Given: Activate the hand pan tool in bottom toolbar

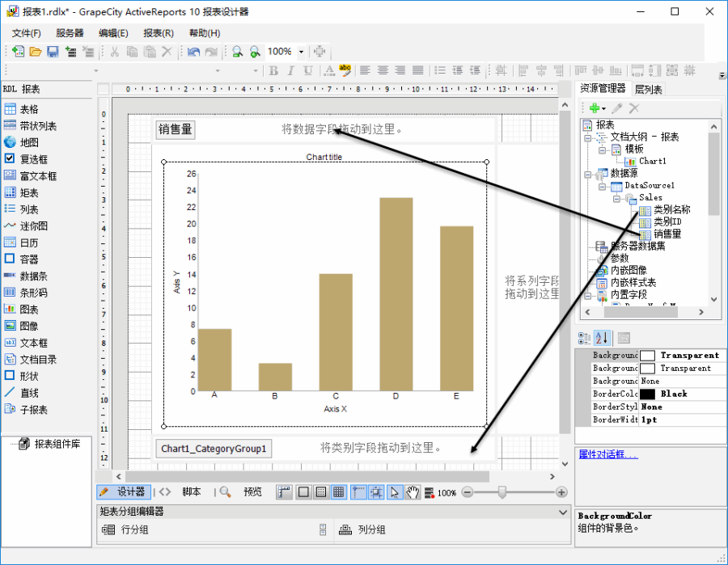Looking at the screenshot, I should [413, 491].
